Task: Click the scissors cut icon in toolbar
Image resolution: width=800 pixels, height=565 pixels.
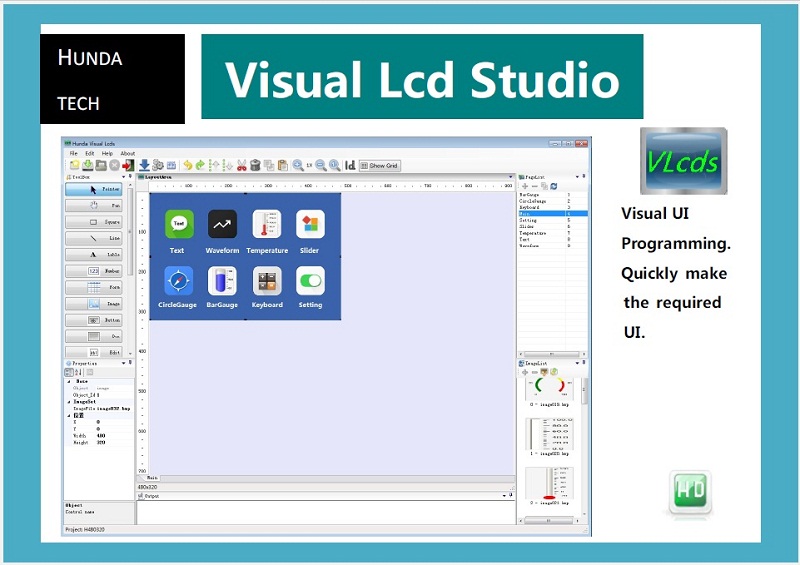Action: coord(242,165)
